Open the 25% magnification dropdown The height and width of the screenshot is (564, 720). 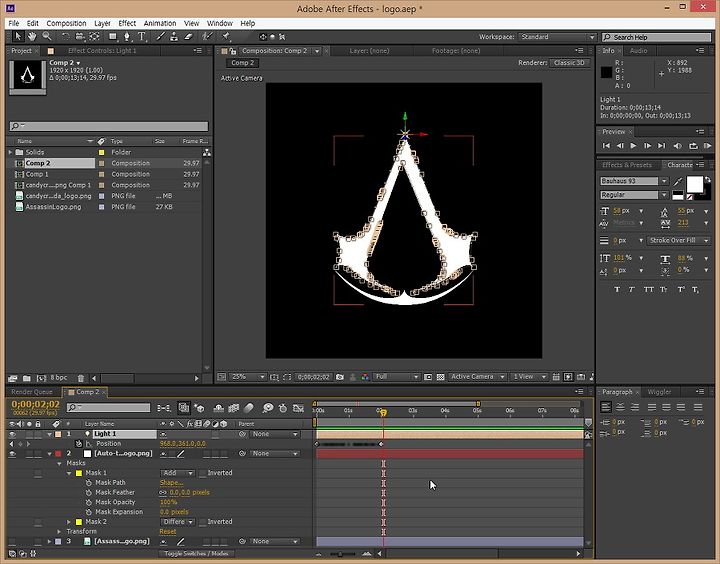point(248,377)
